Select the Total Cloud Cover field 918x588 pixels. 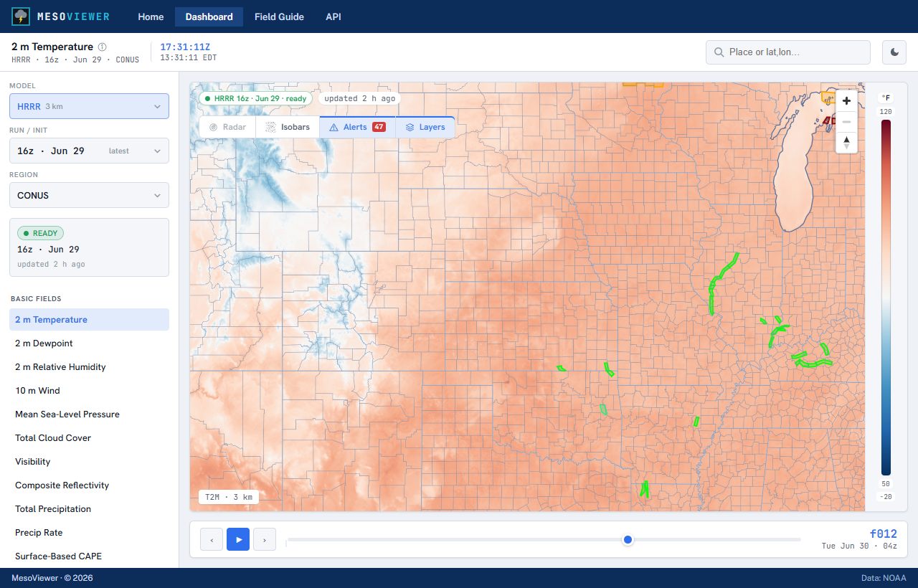[89, 438]
